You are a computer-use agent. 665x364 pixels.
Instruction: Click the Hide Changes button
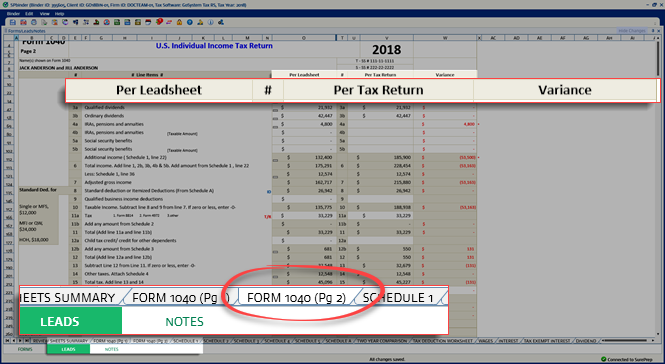(631, 31)
